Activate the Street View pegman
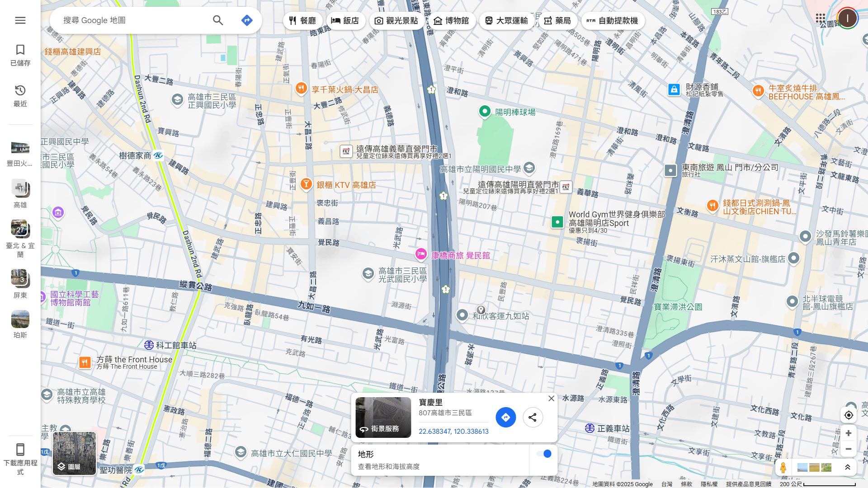868x488 pixels. 783,467
